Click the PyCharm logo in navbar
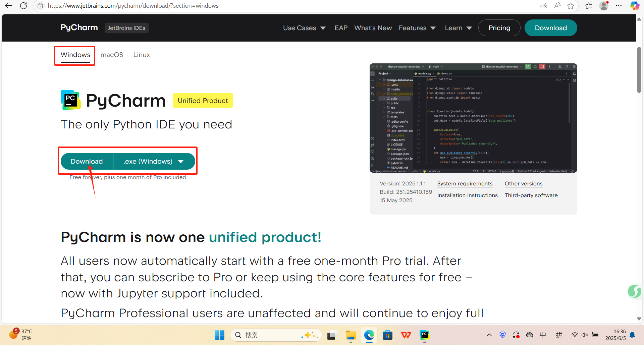This screenshot has height=345, width=644. point(79,28)
